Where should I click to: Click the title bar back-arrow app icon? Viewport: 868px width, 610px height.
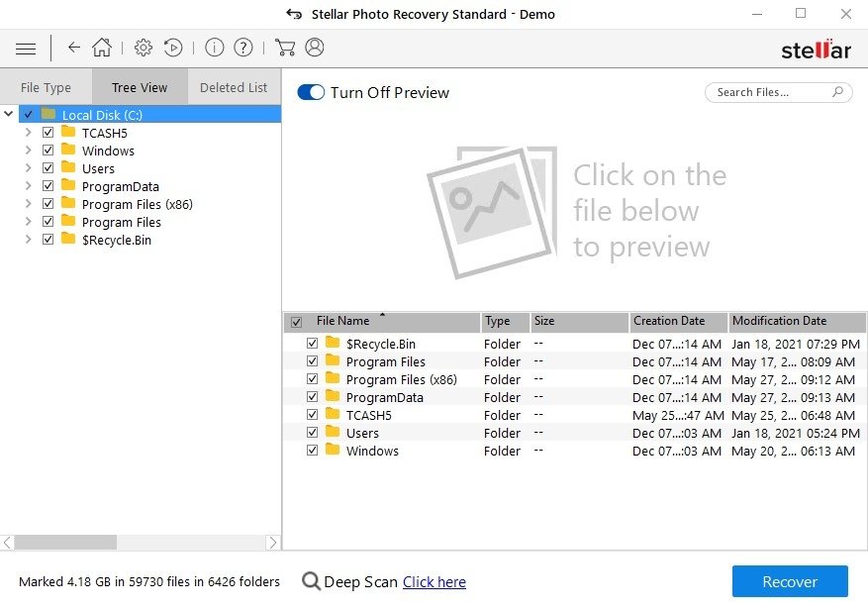tap(294, 14)
